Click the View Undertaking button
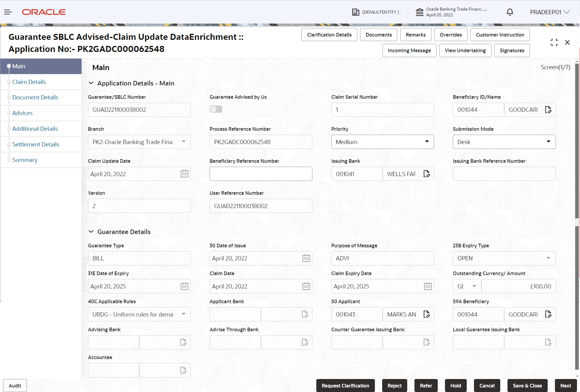Image resolution: width=580 pixels, height=392 pixels. point(465,50)
